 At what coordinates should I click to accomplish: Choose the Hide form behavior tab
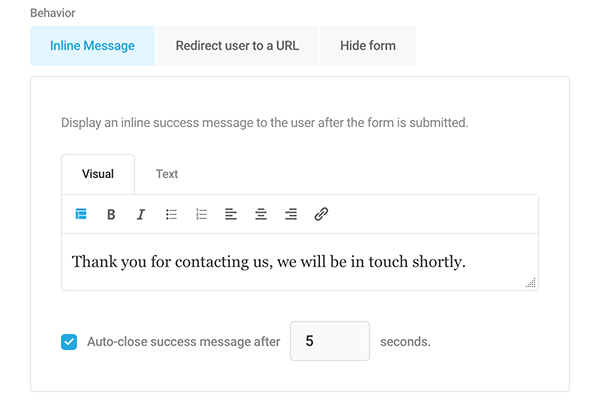[x=367, y=46]
